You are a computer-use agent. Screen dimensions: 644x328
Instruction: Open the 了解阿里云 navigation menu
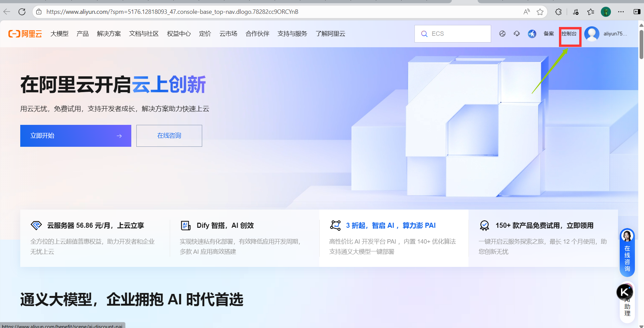click(330, 34)
